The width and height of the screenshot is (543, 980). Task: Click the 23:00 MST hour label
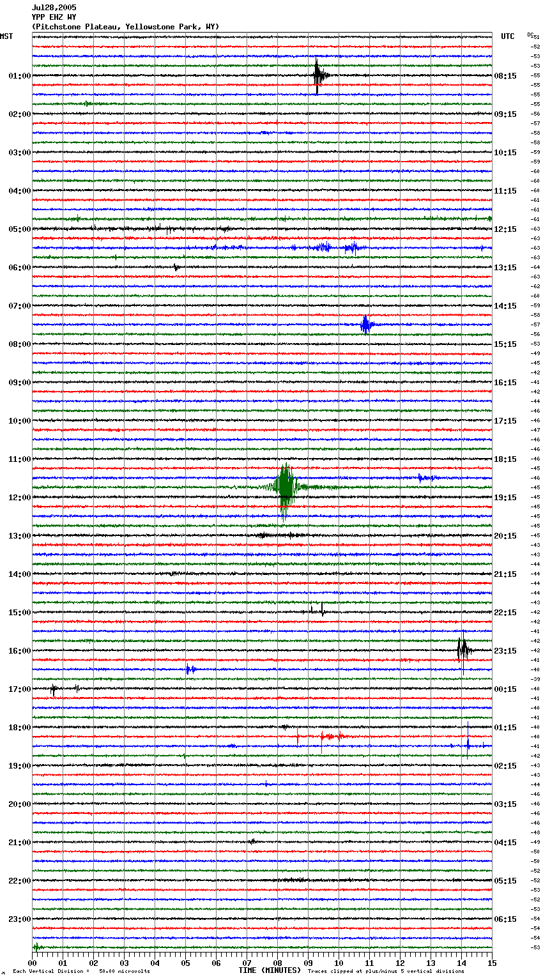click(20, 919)
